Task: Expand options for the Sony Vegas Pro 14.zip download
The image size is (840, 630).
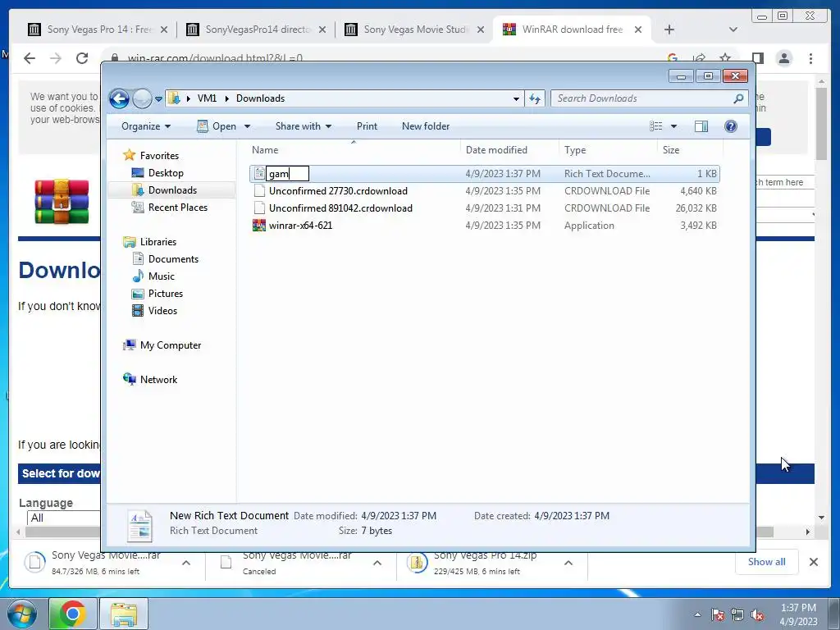Action: [x=568, y=563]
